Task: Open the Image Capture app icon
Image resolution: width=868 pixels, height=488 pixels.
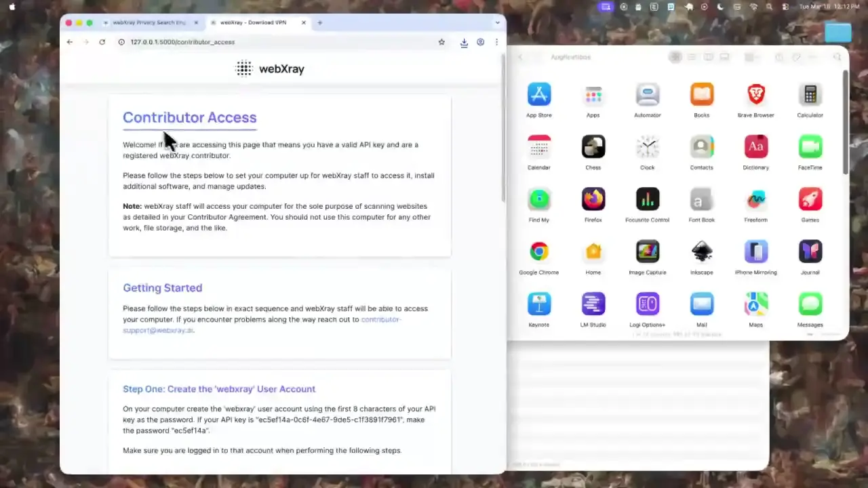Action: [648, 251]
